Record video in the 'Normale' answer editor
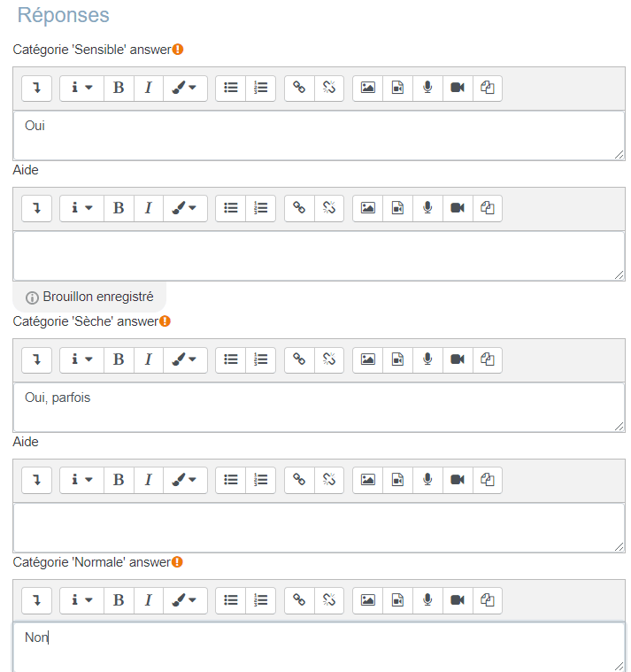This screenshot has height=672, width=631. click(458, 600)
